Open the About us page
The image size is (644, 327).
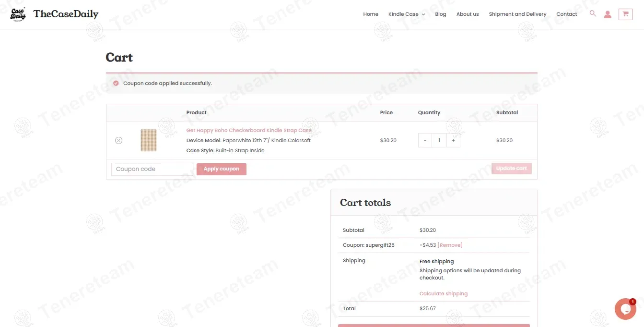pyautogui.click(x=467, y=14)
